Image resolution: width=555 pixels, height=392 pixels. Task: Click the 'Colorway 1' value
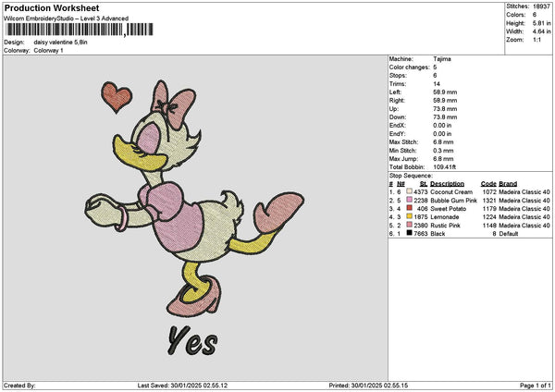[x=48, y=51]
